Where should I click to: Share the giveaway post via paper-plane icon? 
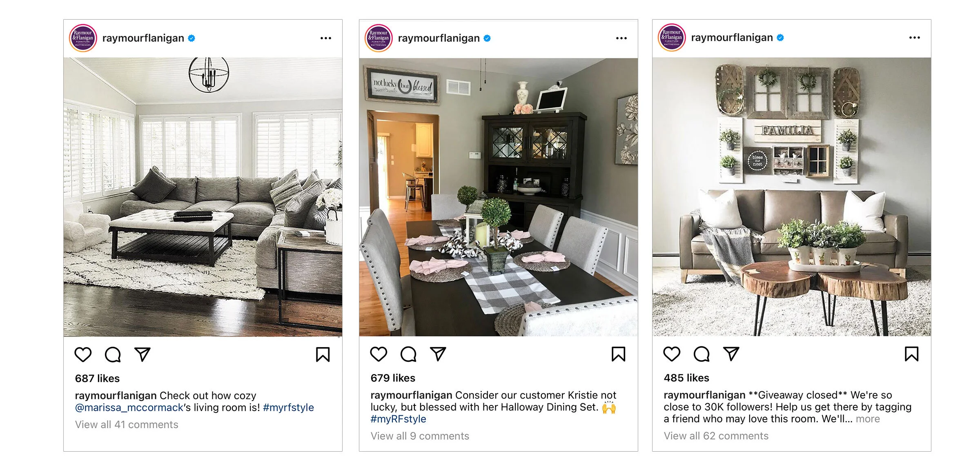(x=731, y=354)
